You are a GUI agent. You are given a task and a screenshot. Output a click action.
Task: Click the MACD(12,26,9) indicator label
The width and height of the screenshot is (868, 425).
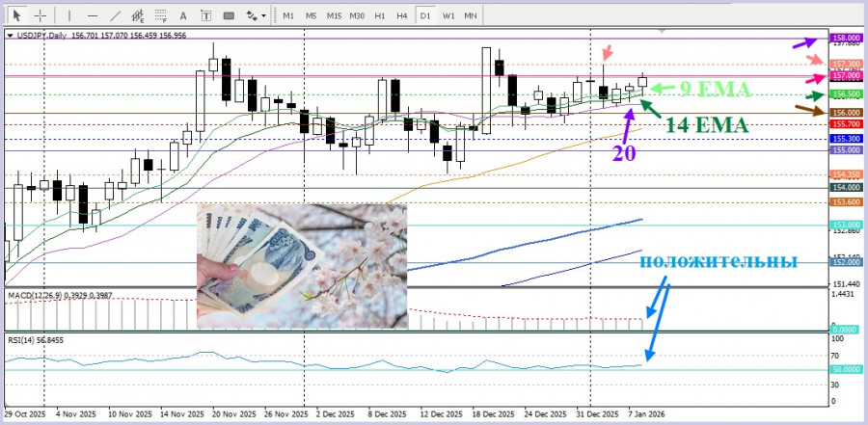click(x=60, y=296)
